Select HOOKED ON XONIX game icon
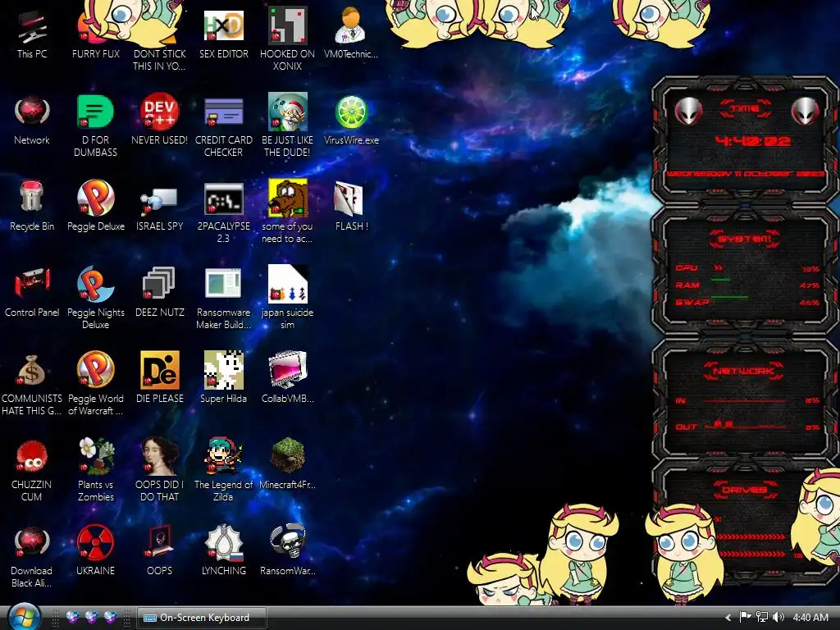840x630 pixels. click(287, 27)
